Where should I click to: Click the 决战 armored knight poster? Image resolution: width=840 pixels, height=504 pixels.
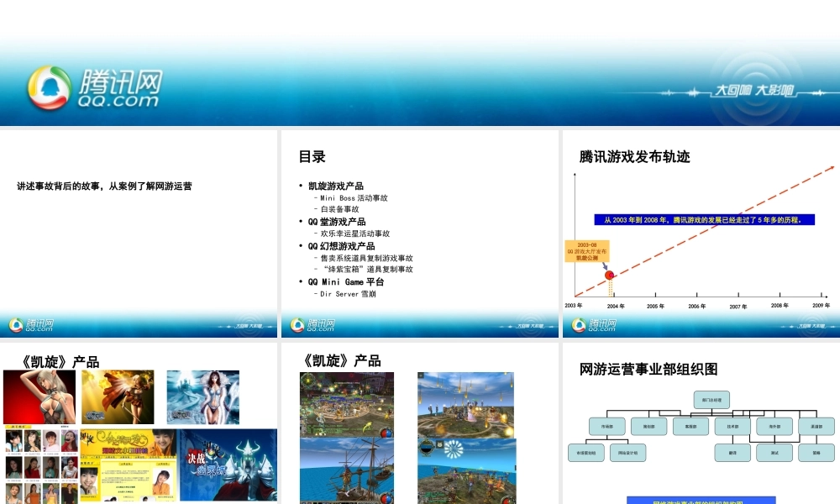click(228, 465)
